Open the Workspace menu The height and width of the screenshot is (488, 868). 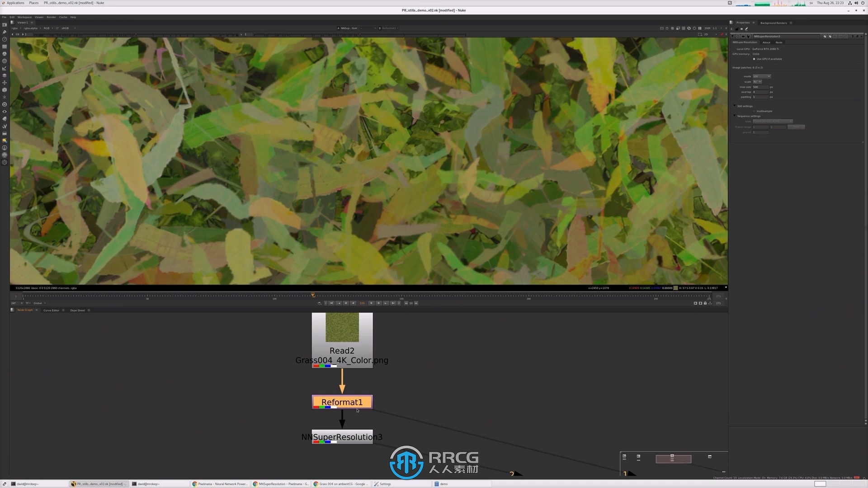click(x=24, y=17)
